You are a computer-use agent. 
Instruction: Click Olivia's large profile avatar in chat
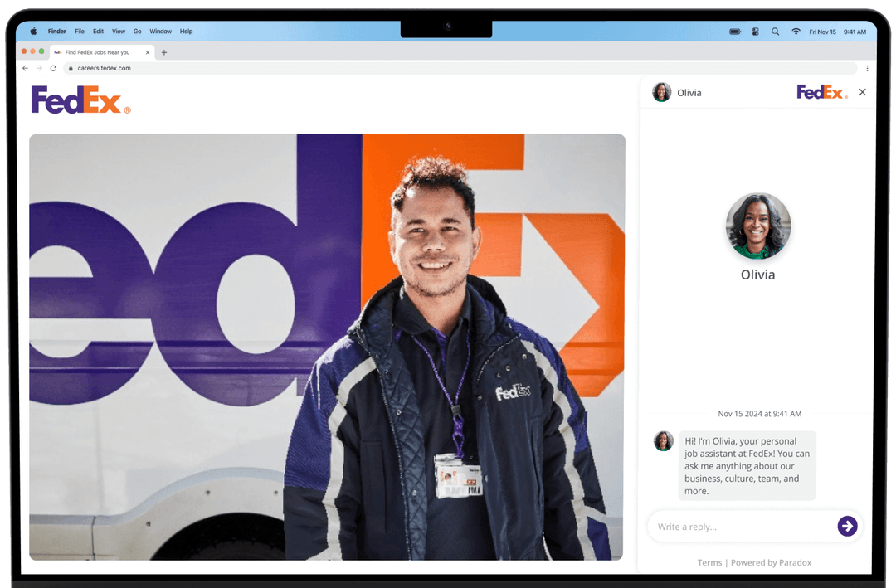(x=757, y=225)
